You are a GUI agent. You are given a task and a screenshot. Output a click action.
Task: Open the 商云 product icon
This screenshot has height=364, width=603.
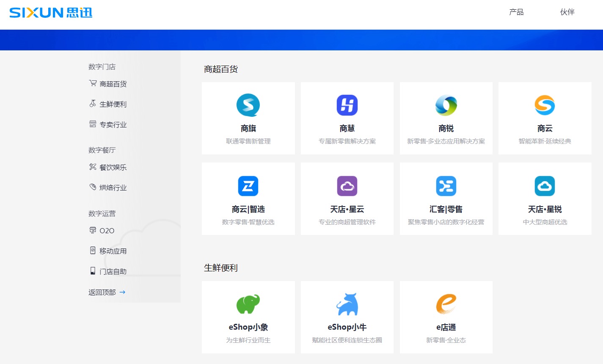(545, 105)
